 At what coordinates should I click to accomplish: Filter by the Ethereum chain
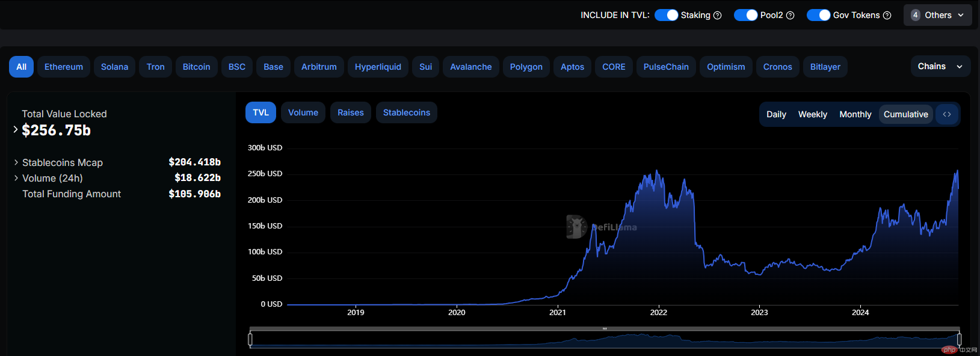pyautogui.click(x=64, y=67)
